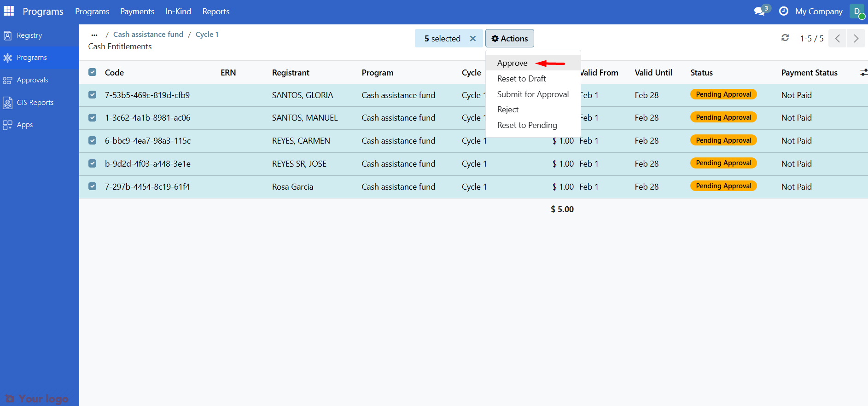
Task: Uncheck the SANTOS, GLORIA row checkbox
Action: coord(93,95)
